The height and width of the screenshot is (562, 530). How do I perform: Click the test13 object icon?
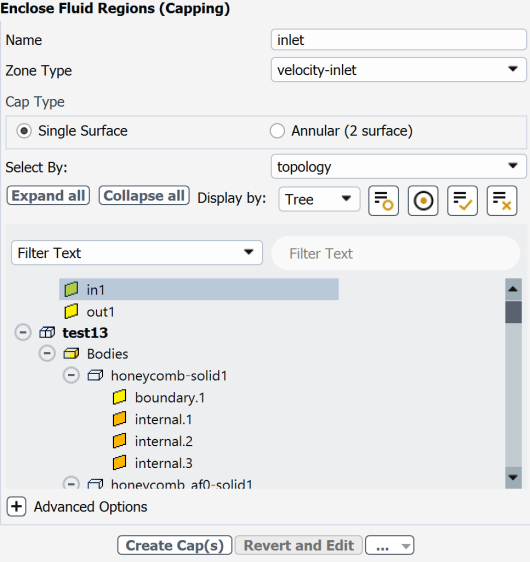47,333
